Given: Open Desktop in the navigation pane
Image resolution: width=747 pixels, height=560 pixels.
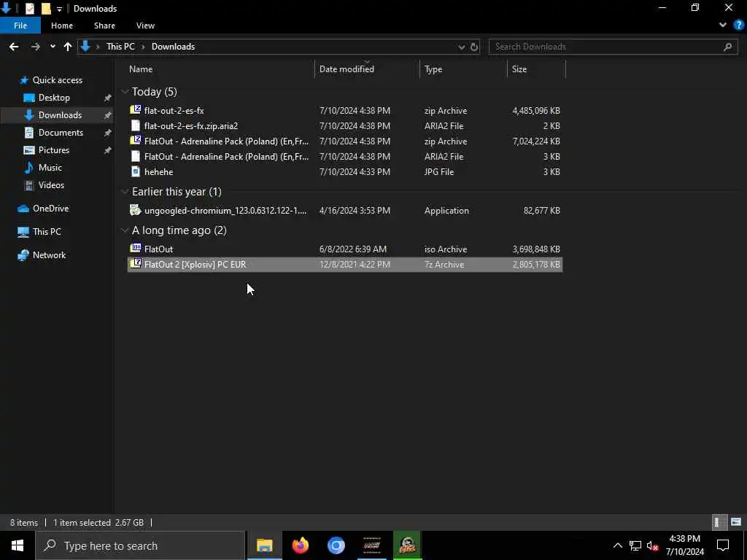Looking at the screenshot, I should point(54,98).
